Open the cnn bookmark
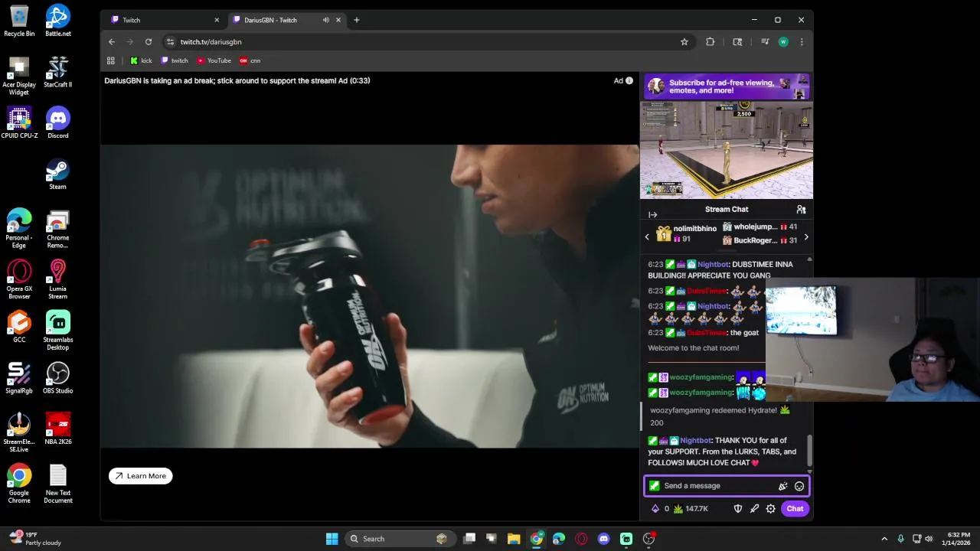Screen dimensions: 980x551 click(250, 60)
